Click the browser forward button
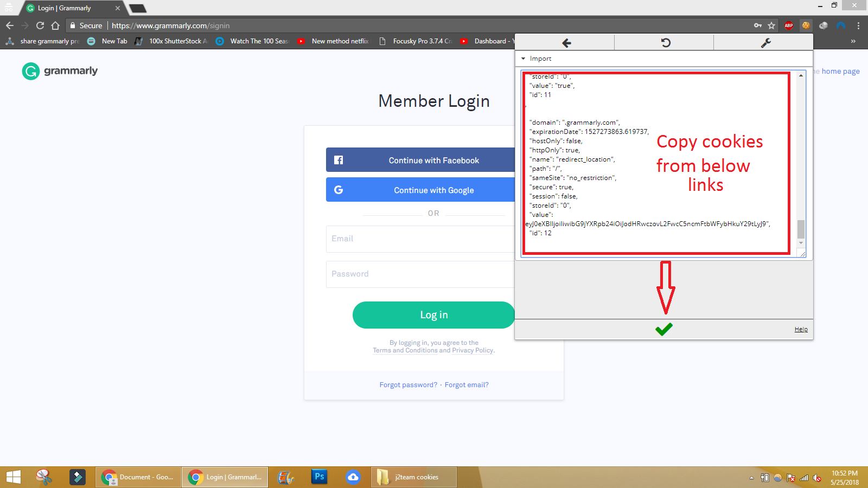 coord(25,25)
